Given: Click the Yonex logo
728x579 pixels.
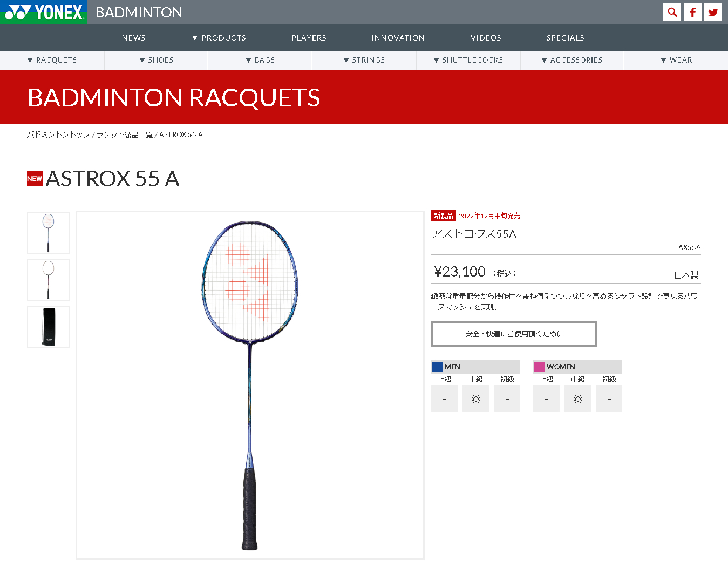Looking at the screenshot, I should (x=44, y=12).
